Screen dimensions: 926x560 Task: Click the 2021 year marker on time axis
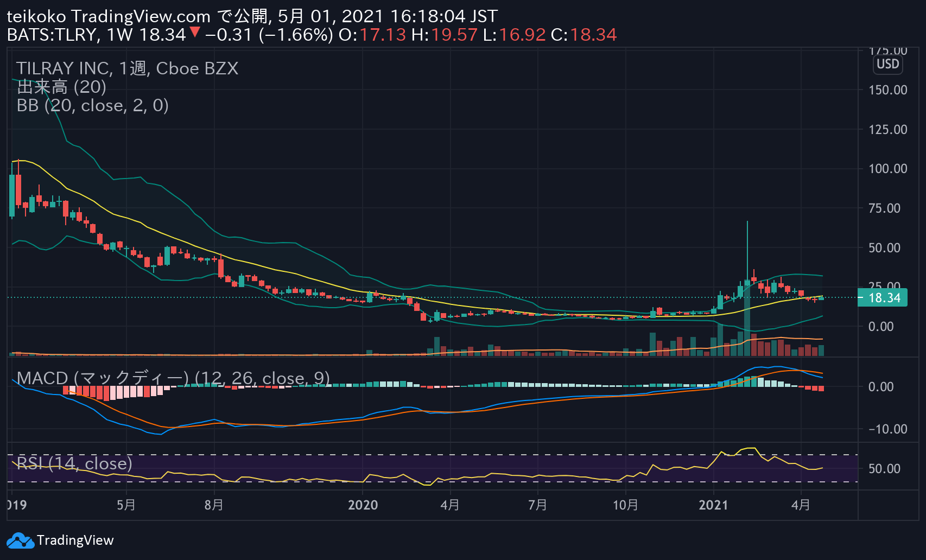click(x=713, y=505)
